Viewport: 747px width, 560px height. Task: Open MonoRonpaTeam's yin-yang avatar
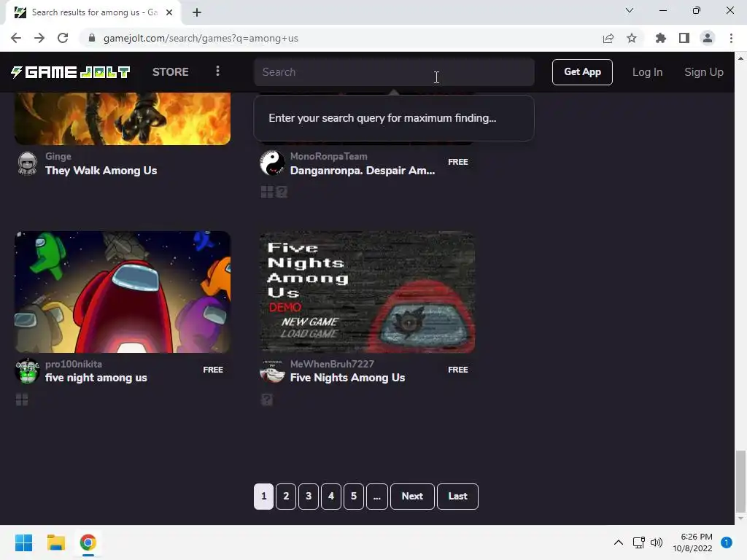pos(273,163)
